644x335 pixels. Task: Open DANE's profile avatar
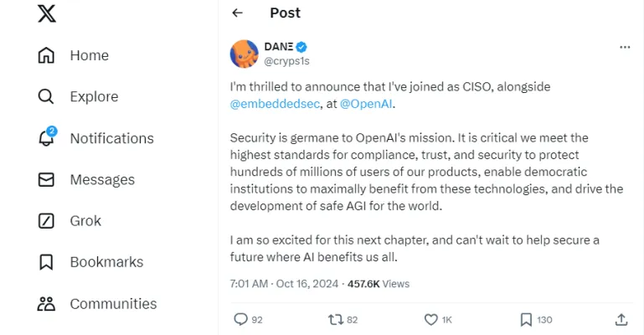[245, 54]
